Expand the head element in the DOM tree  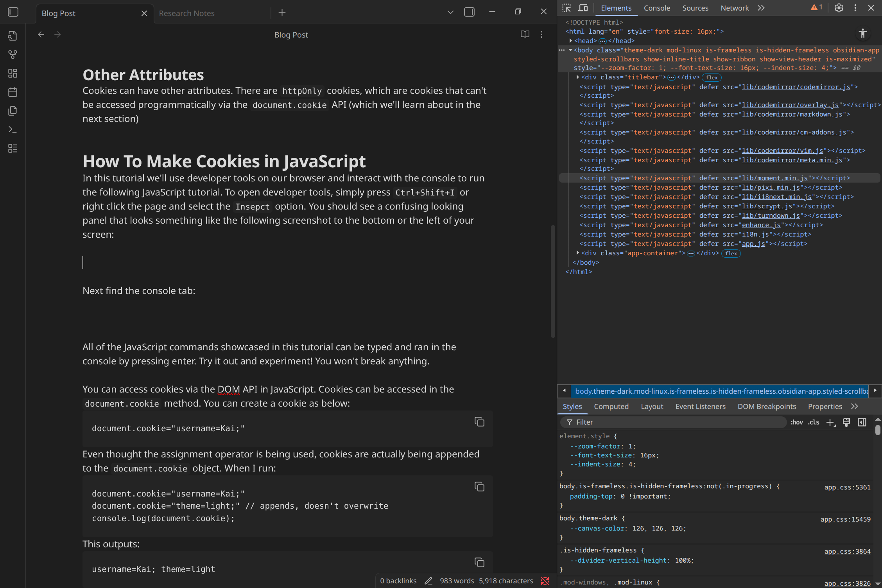pos(570,41)
